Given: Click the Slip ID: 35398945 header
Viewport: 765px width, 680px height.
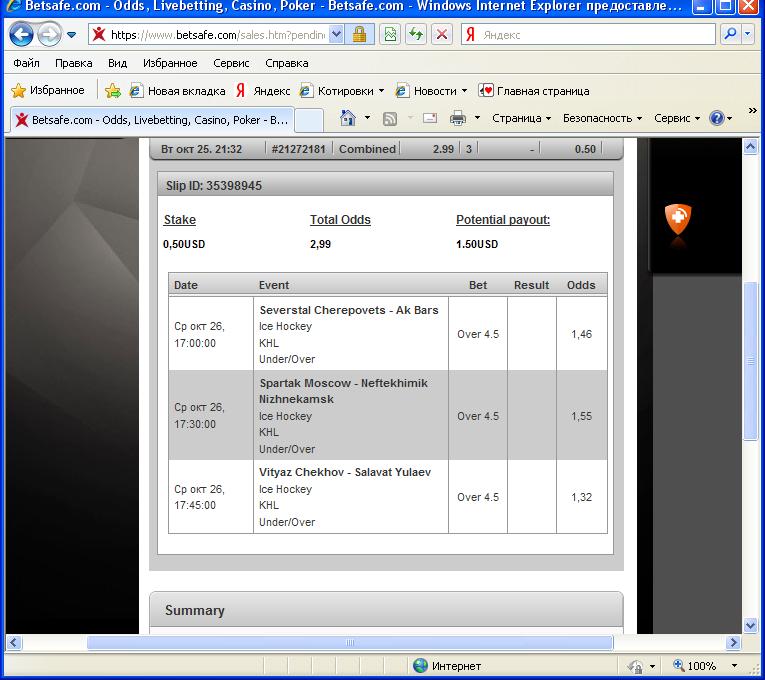Looking at the screenshot, I should tap(385, 185).
